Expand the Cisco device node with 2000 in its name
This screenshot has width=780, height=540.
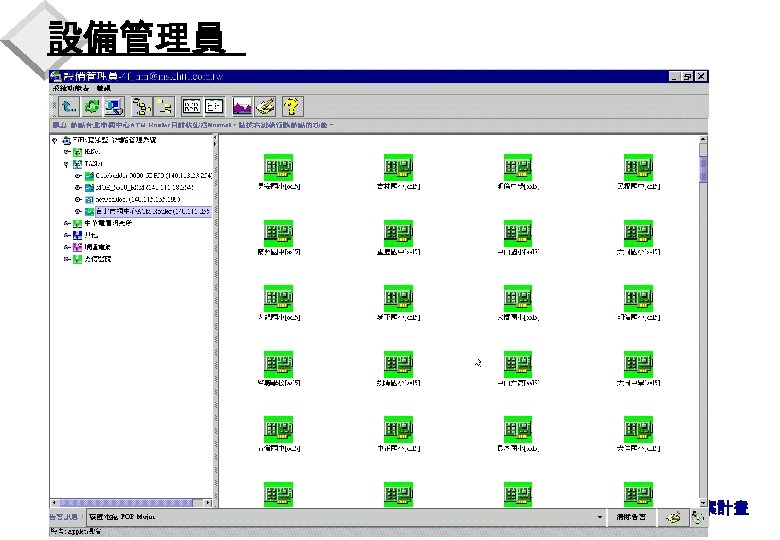(78, 176)
